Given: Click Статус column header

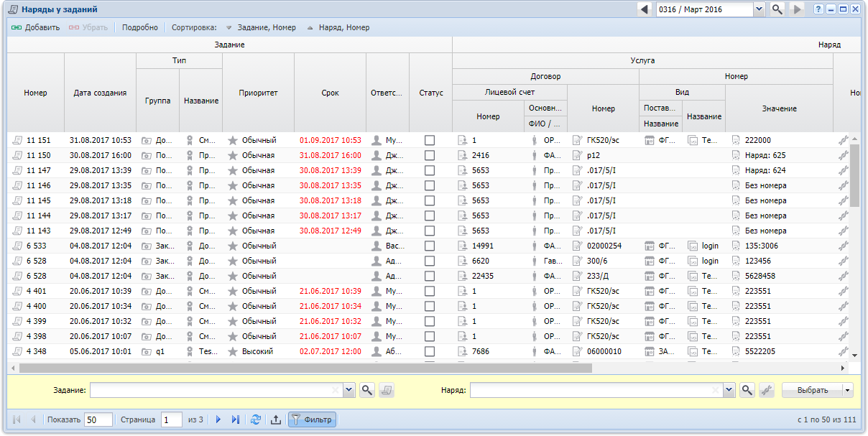Looking at the screenshot, I should [431, 93].
